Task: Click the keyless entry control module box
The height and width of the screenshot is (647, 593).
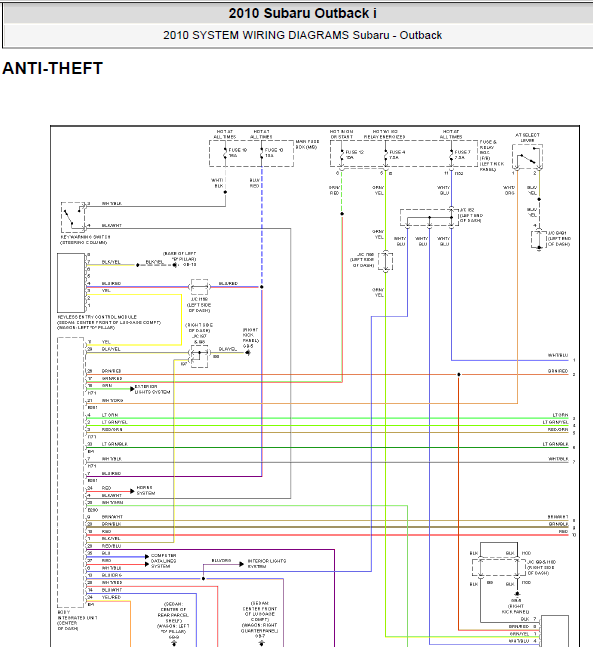Action: click(71, 283)
